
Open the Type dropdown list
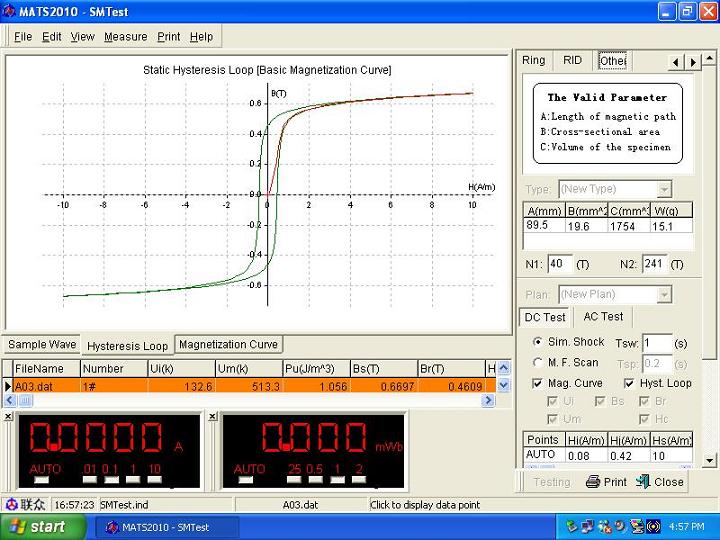coord(664,189)
